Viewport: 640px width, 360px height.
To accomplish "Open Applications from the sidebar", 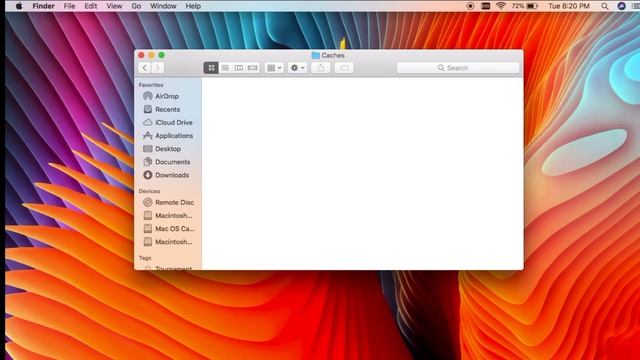I will coord(168,136).
